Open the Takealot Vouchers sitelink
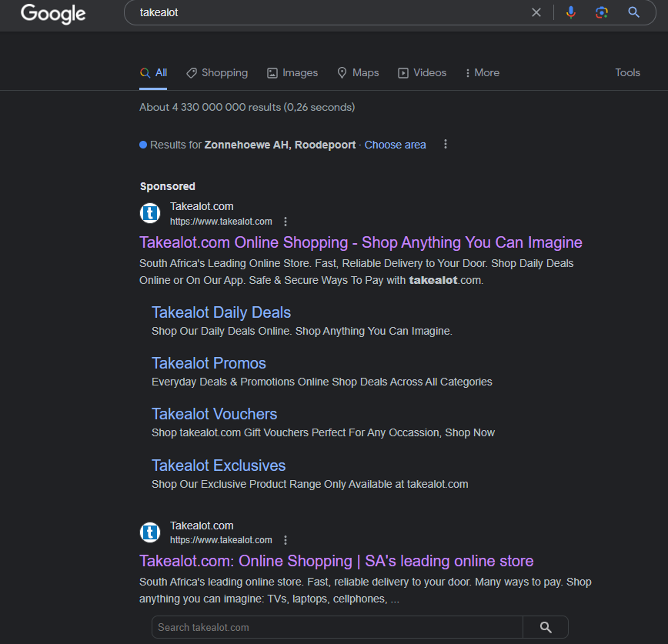The image size is (668, 644). click(x=214, y=414)
